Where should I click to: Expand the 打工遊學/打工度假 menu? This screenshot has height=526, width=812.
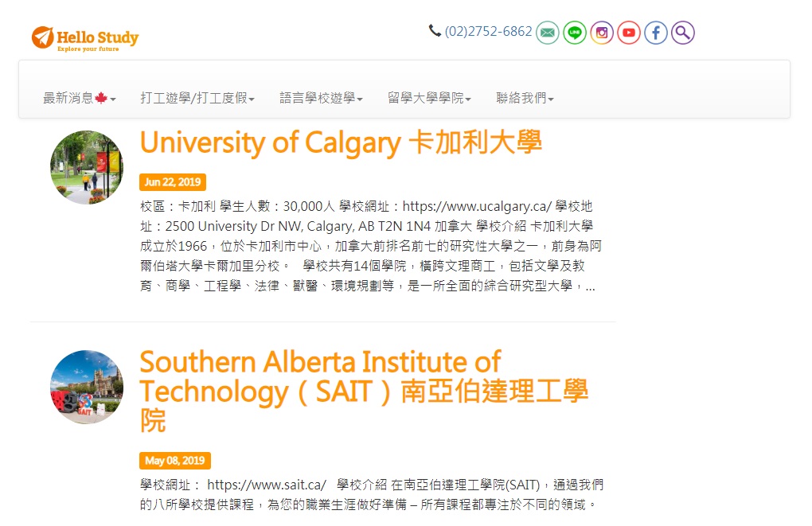tap(197, 98)
